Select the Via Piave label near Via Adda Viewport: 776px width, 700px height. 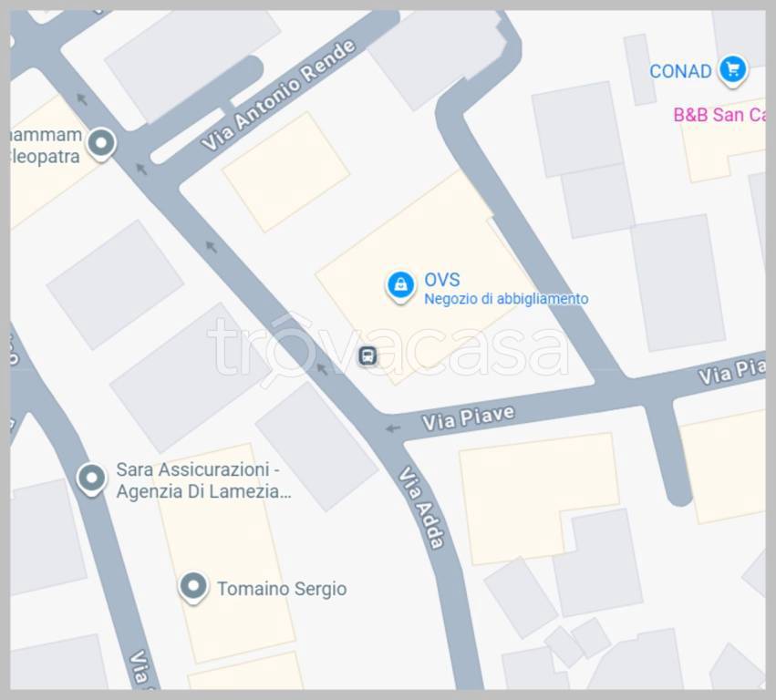pos(468,418)
